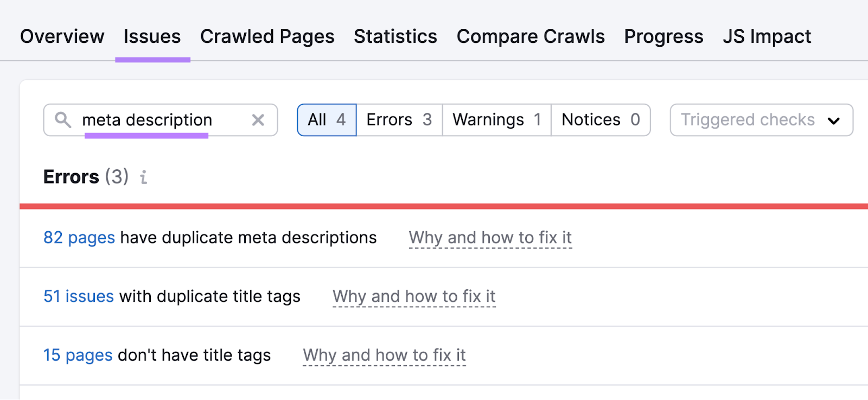Learn how to fix duplicate meta descriptions
This screenshot has width=868, height=400.
click(490, 238)
